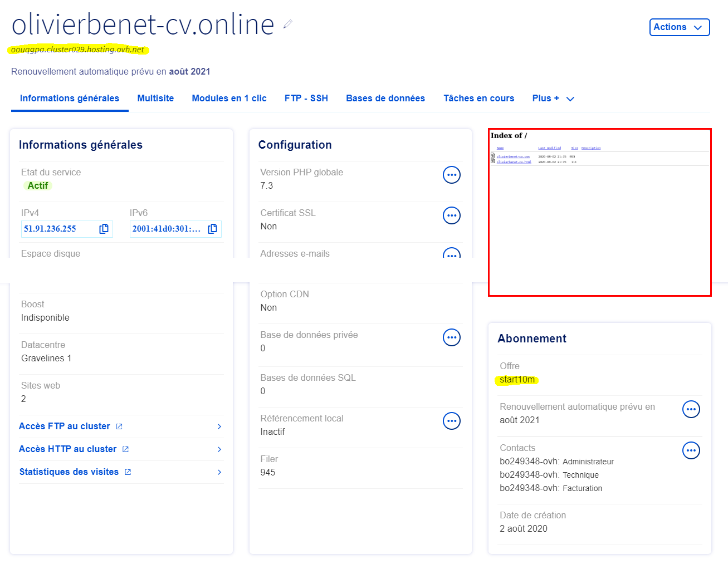Copy the IPv4 address

coord(104,229)
